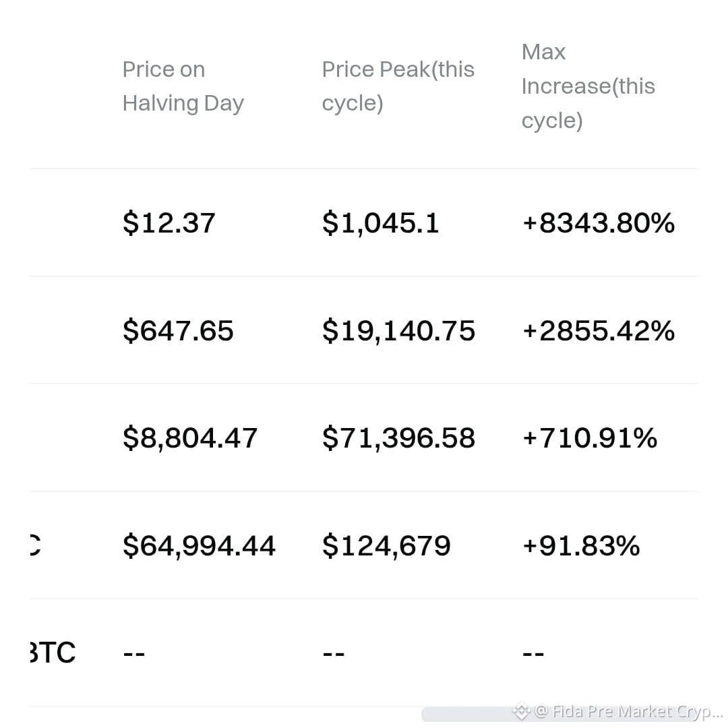728x728 pixels.
Task: Click the $64,994.44 halving day price
Action: click(199, 545)
